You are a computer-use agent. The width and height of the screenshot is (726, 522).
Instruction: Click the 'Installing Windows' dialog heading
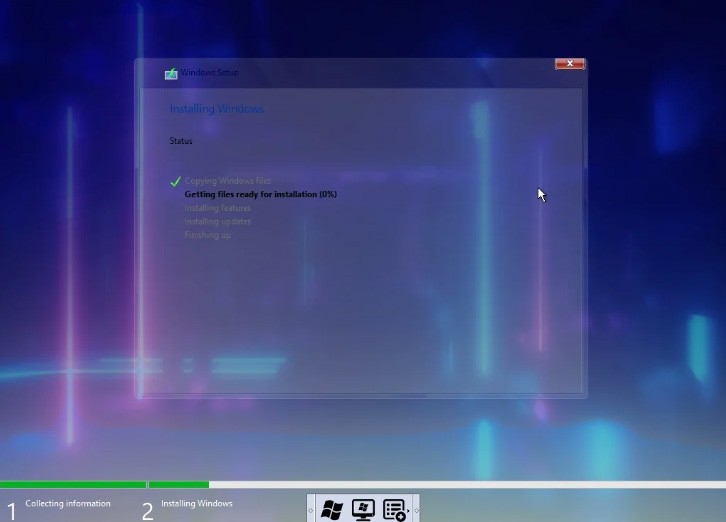tap(216, 108)
